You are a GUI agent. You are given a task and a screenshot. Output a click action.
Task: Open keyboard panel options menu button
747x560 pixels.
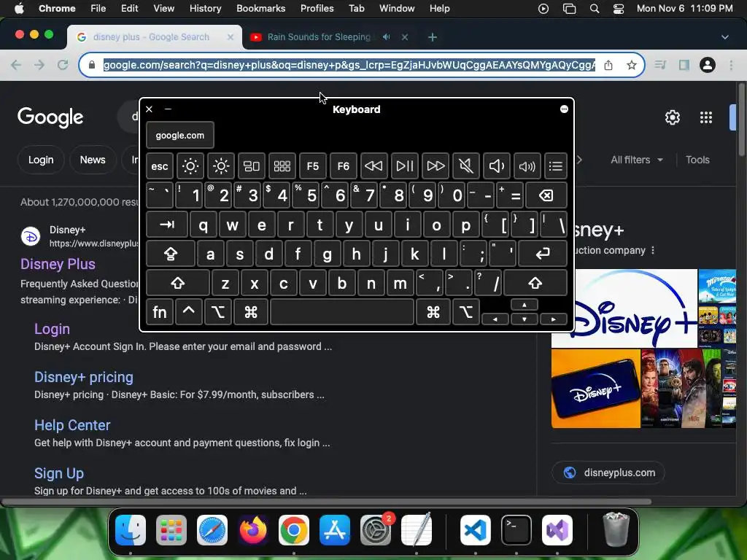point(564,109)
